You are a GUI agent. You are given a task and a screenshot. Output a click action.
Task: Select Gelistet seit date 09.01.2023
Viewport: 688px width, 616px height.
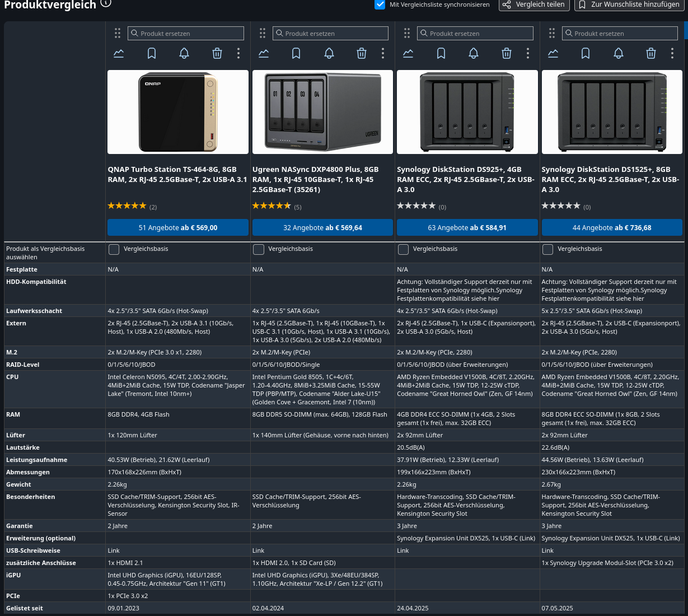[123, 608]
